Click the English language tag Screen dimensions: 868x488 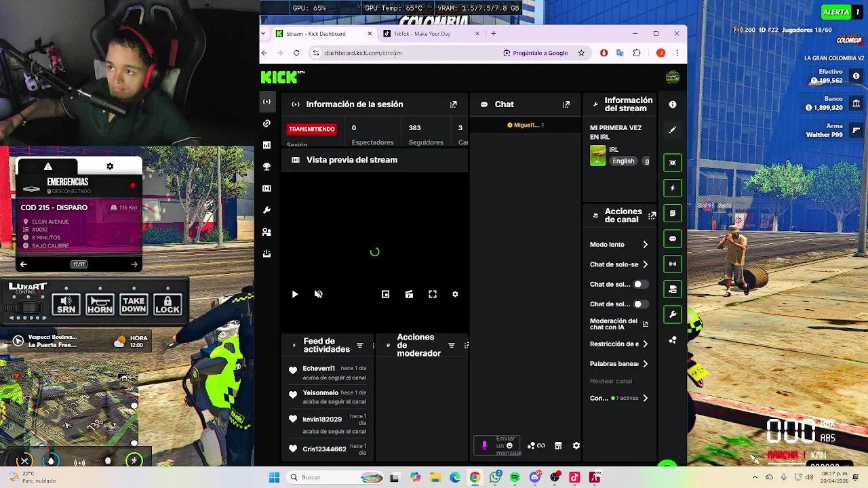click(x=623, y=161)
